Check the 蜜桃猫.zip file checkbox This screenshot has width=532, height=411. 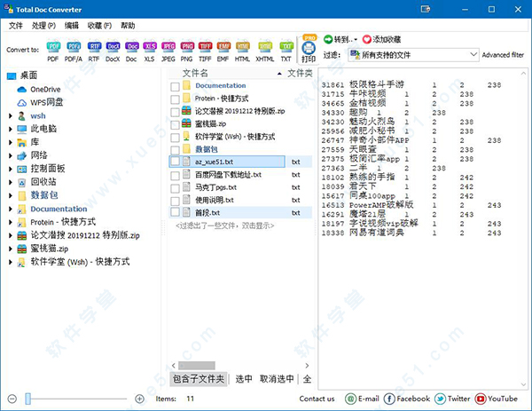pyautogui.click(x=175, y=124)
